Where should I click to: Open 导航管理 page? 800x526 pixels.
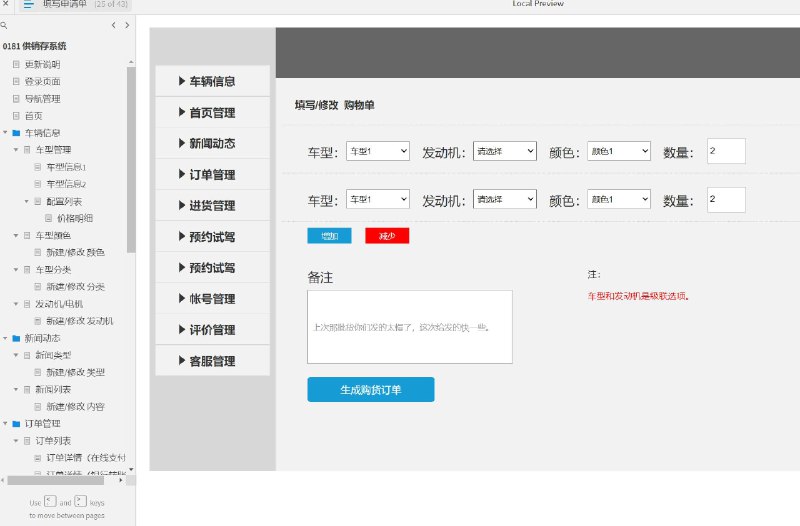[42, 98]
